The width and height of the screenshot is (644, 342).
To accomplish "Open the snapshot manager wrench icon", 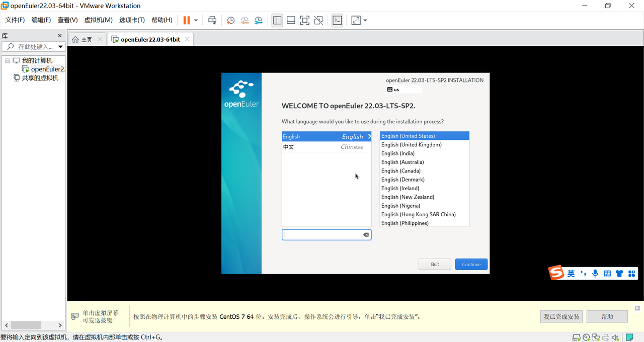I will pos(258,20).
